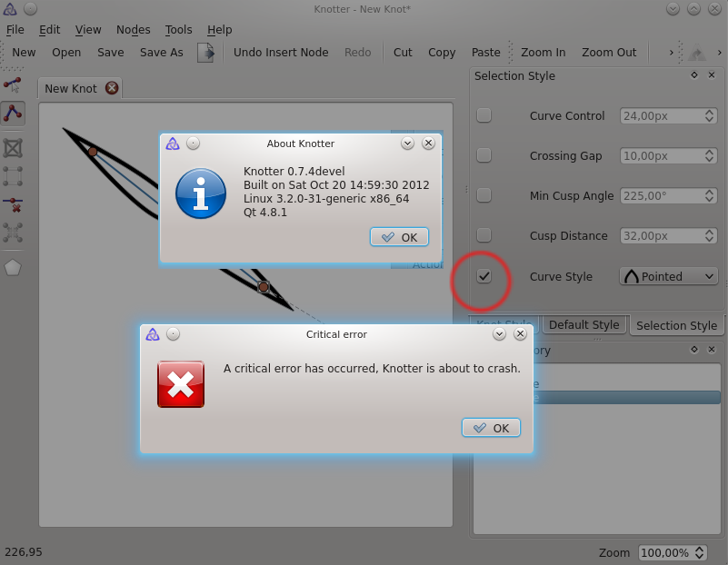The height and width of the screenshot is (565, 728).
Task: Click the export document toolbar icon
Action: (x=205, y=53)
